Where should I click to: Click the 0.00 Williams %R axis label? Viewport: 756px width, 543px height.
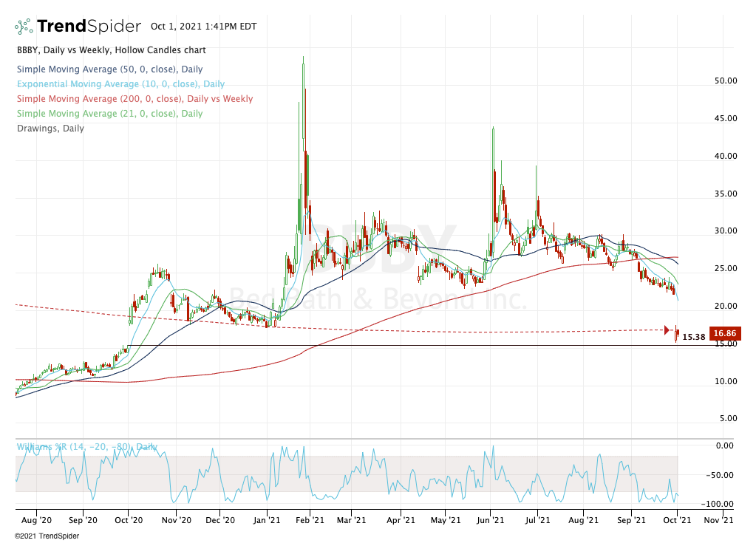[725, 446]
